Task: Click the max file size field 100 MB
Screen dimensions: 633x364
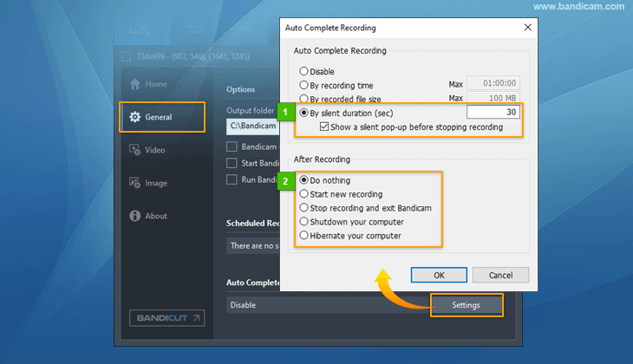Action: 493,98
